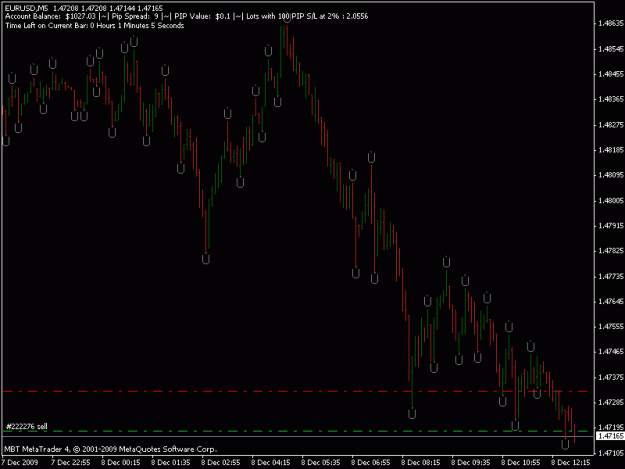Click the 8 Dec 06:55 time axis label

pos(371,463)
